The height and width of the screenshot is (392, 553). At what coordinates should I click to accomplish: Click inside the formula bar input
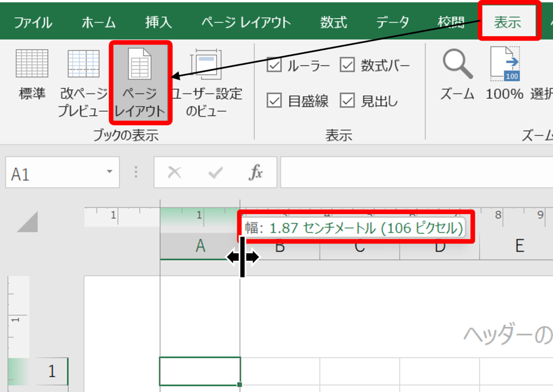point(415,173)
